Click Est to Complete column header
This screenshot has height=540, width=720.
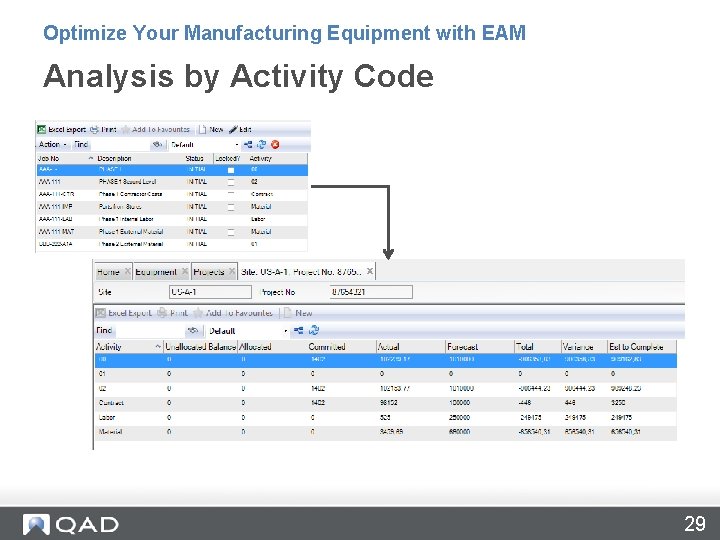(642, 347)
